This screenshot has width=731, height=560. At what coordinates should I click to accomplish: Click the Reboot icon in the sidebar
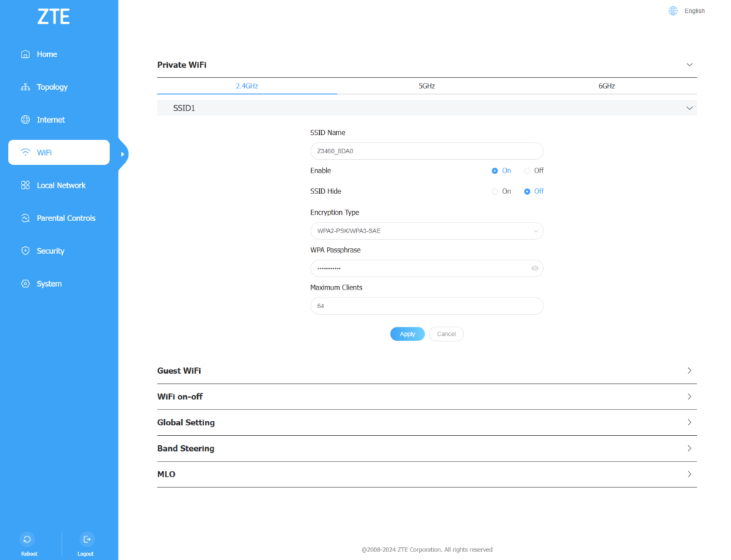click(x=26, y=539)
